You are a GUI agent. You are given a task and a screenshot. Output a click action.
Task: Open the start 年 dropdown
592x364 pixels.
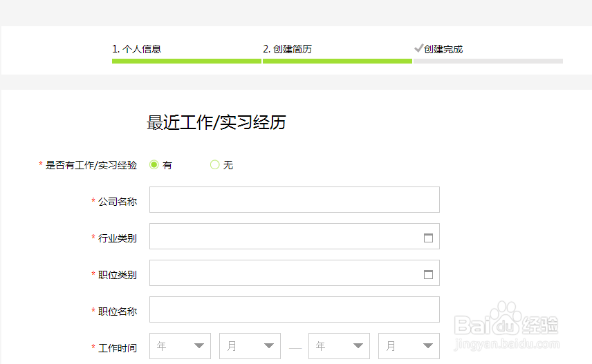pyautogui.click(x=180, y=346)
